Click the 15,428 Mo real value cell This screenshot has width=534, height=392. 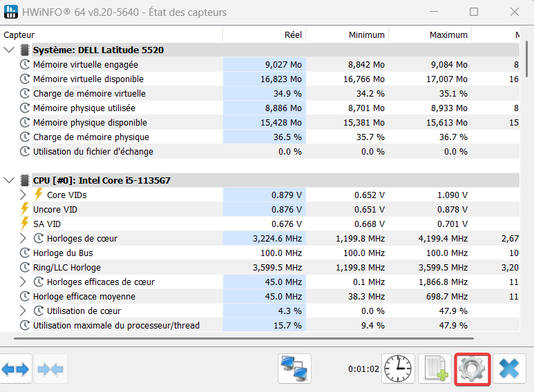click(x=265, y=123)
